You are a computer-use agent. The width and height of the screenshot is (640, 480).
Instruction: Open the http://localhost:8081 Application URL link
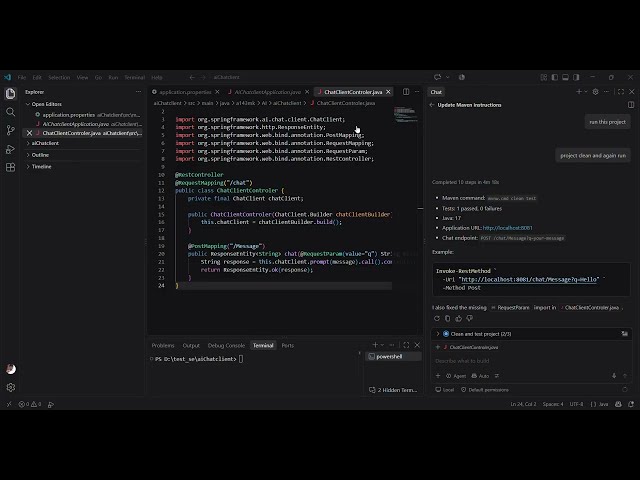[507, 228]
